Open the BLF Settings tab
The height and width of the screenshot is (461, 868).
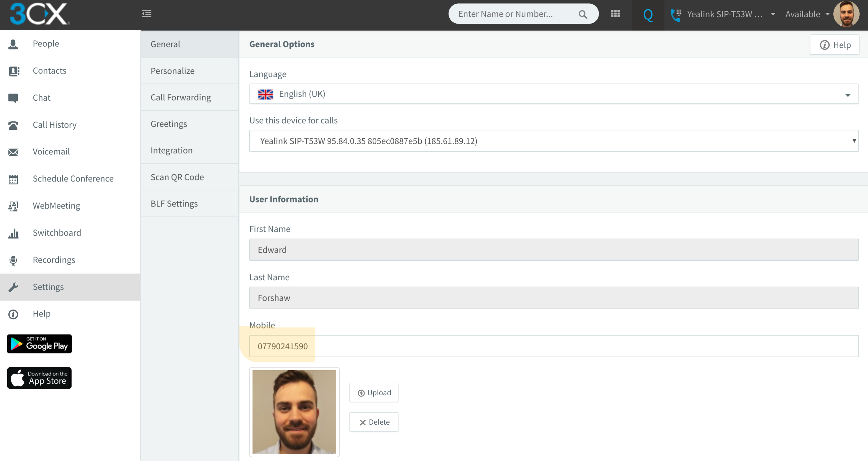174,203
